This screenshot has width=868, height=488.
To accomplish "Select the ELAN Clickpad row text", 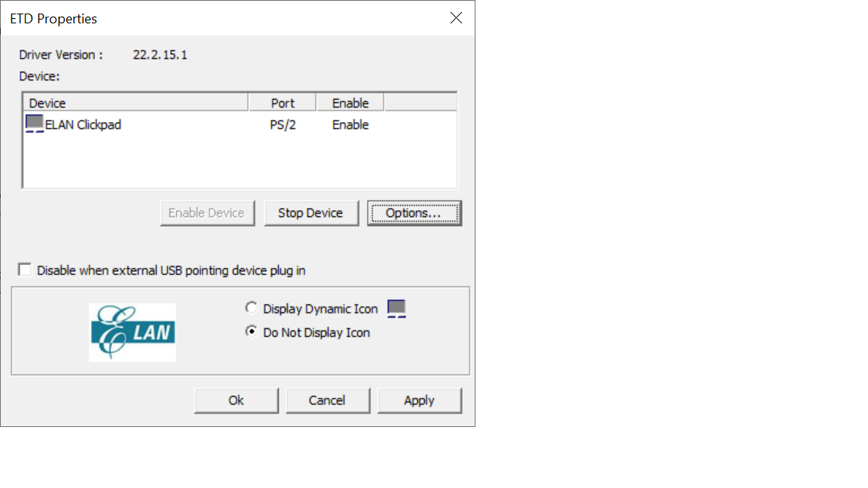I will pyautogui.click(x=83, y=124).
